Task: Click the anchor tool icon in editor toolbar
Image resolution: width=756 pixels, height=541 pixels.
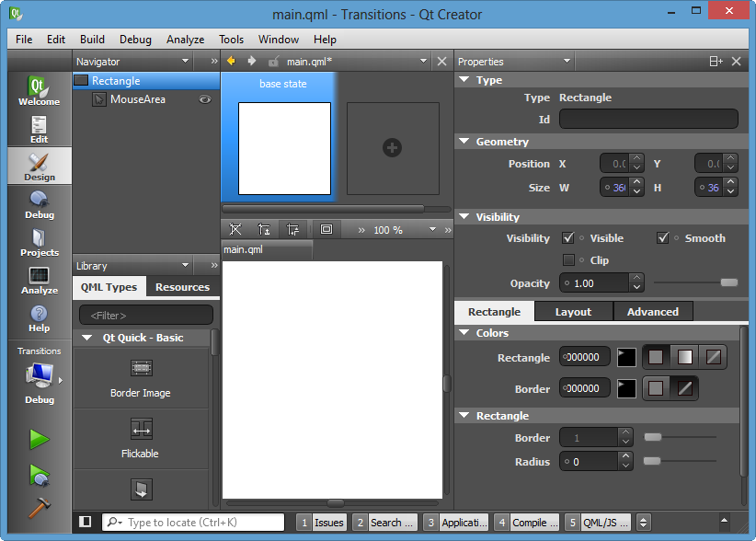Action: point(264,229)
